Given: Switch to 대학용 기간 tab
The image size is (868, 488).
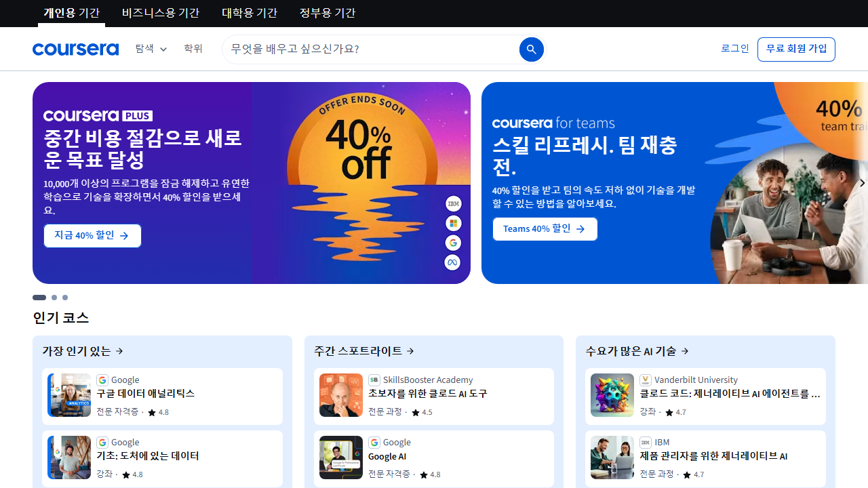Looking at the screenshot, I should click(250, 13).
